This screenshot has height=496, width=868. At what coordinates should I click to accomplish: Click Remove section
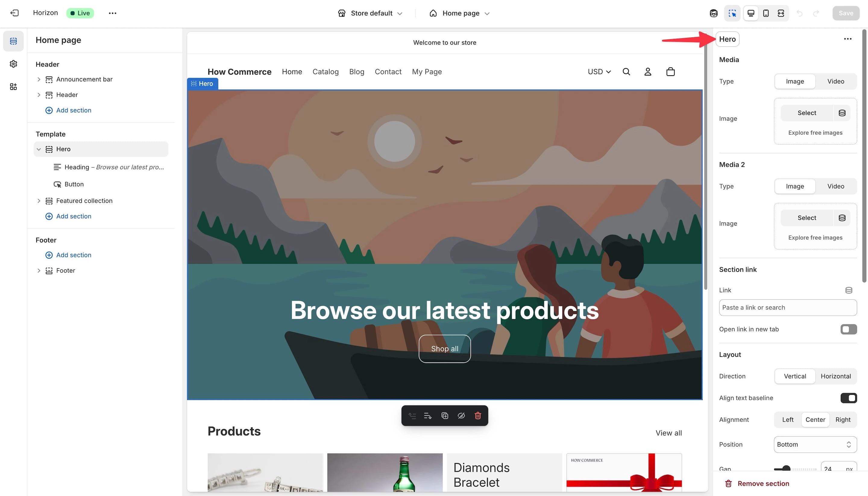click(757, 483)
